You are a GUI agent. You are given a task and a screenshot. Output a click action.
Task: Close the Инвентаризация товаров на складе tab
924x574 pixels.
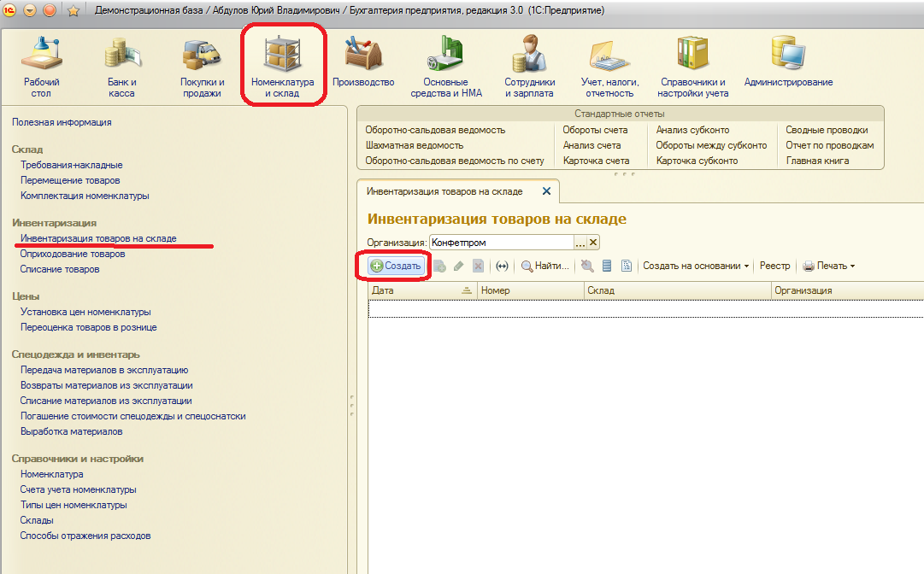click(x=546, y=191)
